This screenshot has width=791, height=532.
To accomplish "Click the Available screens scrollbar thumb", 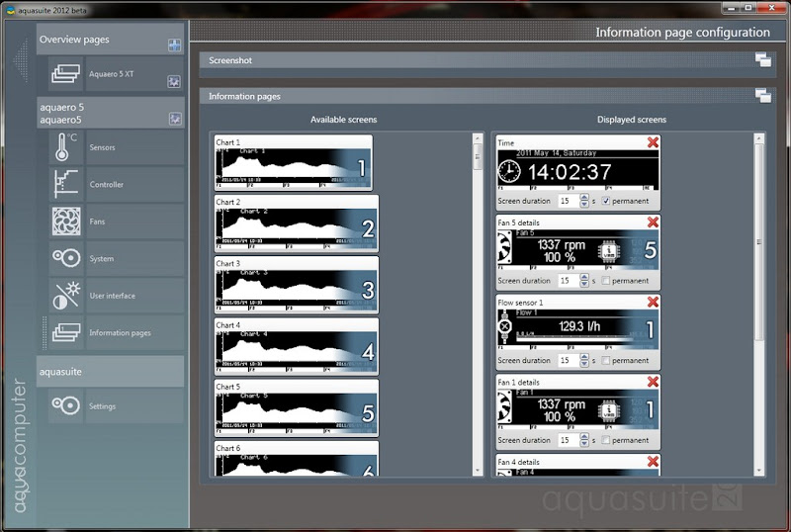I will click(478, 157).
